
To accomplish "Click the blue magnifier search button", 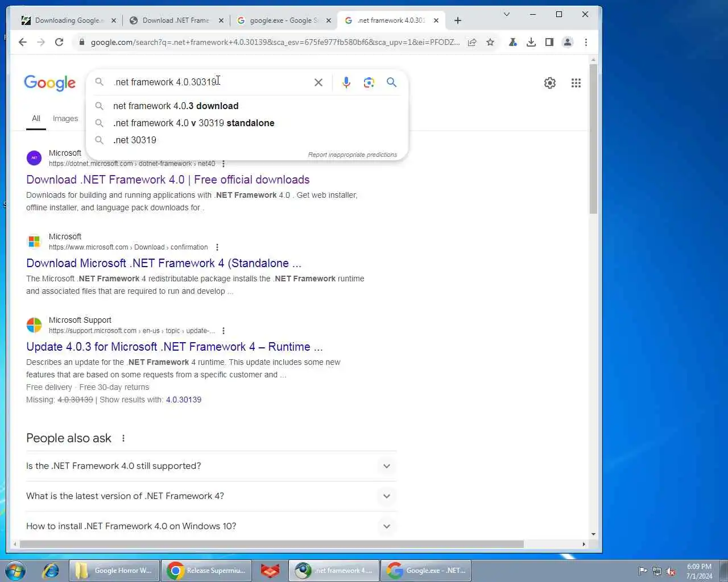I will coord(391,82).
